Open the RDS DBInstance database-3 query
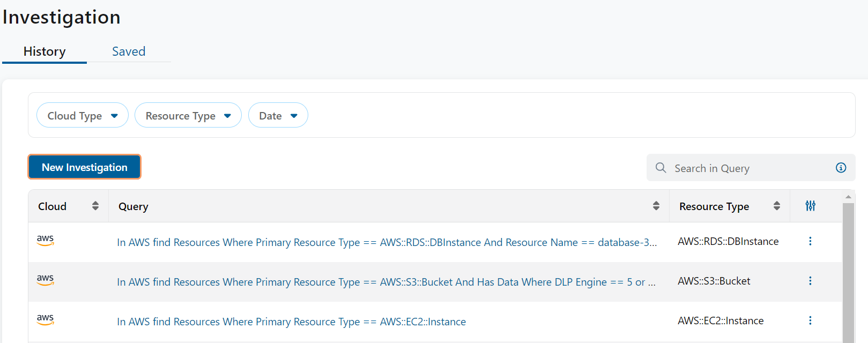868x343 pixels. point(386,242)
